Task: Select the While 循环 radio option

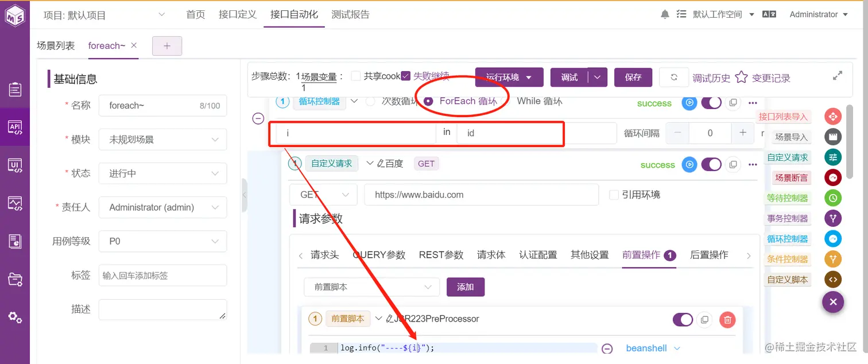Action: (x=506, y=101)
